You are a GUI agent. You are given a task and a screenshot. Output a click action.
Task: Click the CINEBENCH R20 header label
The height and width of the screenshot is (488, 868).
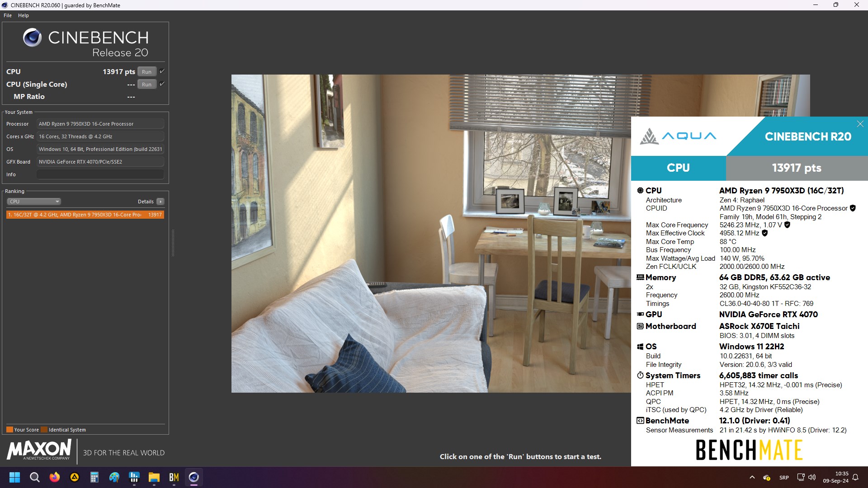(x=808, y=136)
